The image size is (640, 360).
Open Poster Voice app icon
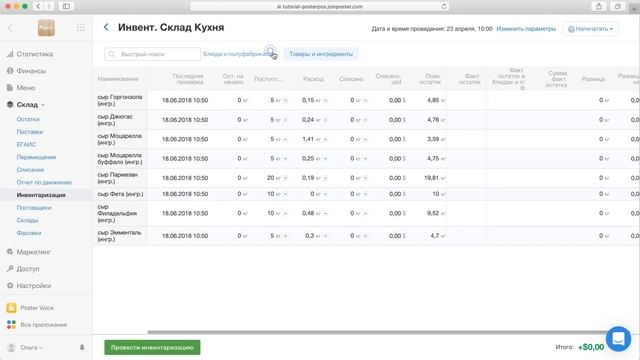11,308
